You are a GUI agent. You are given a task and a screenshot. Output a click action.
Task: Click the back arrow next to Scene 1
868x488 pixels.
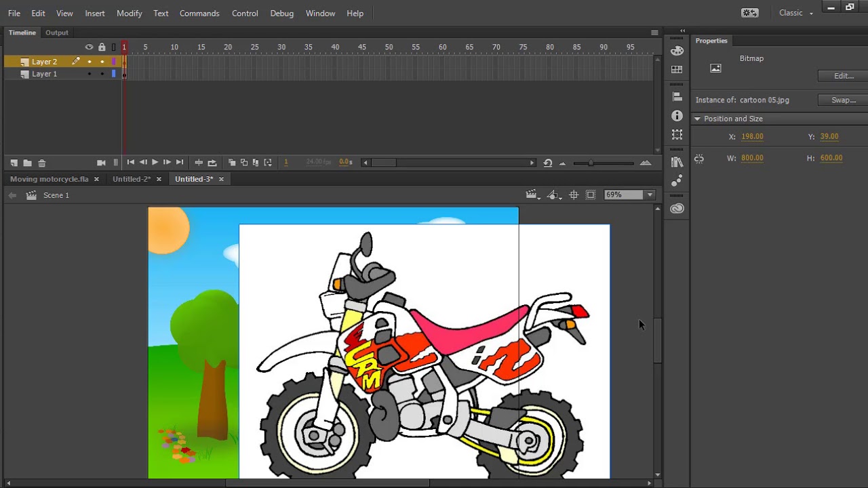click(x=12, y=195)
